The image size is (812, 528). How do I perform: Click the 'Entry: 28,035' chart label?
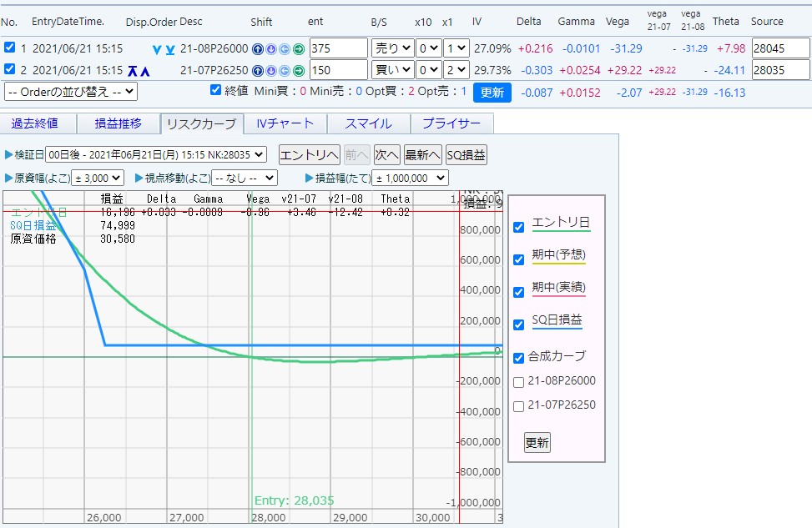point(294,500)
